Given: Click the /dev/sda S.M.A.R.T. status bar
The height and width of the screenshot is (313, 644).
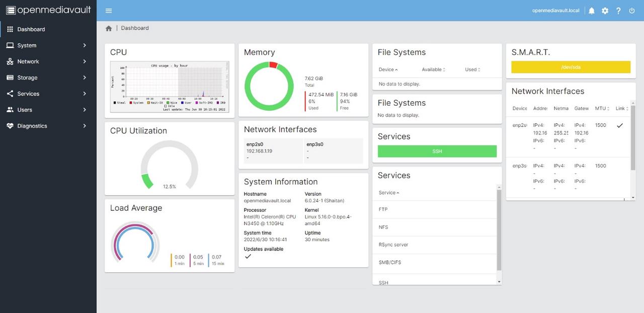Looking at the screenshot, I should coord(571,67).
